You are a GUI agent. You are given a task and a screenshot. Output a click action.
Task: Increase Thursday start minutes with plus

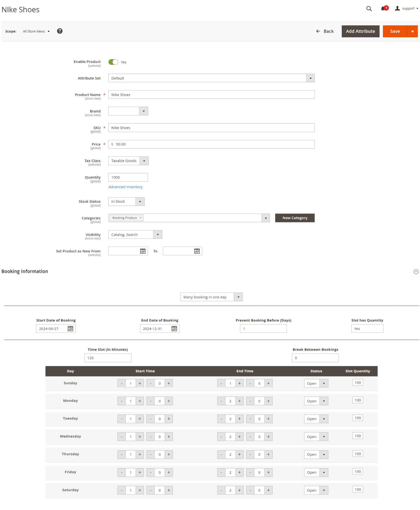(169, 454)
